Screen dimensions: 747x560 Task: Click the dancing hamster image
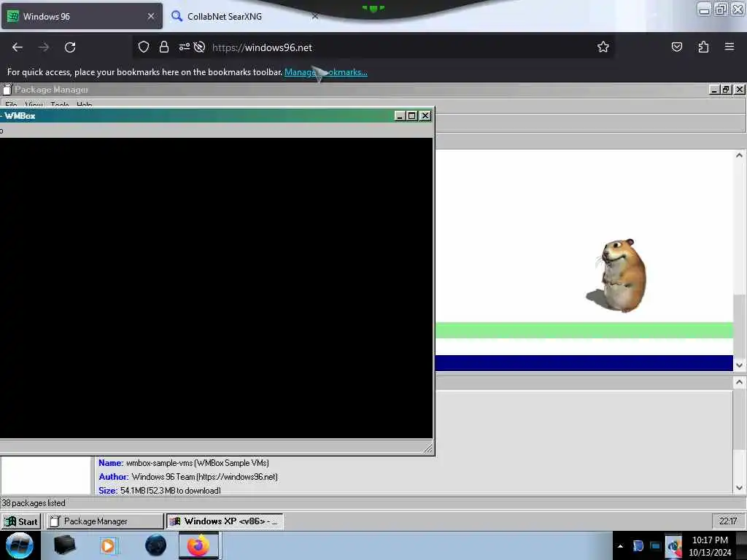(616, 275)
